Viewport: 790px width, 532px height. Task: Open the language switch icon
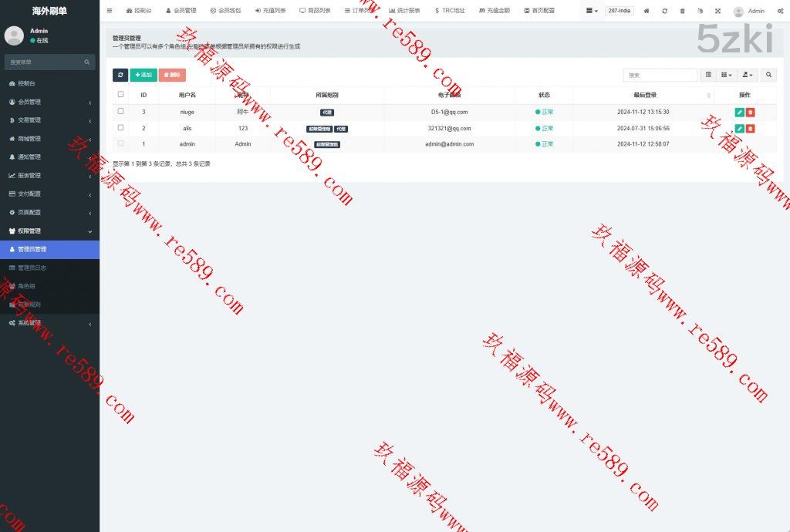pos(700,11)
